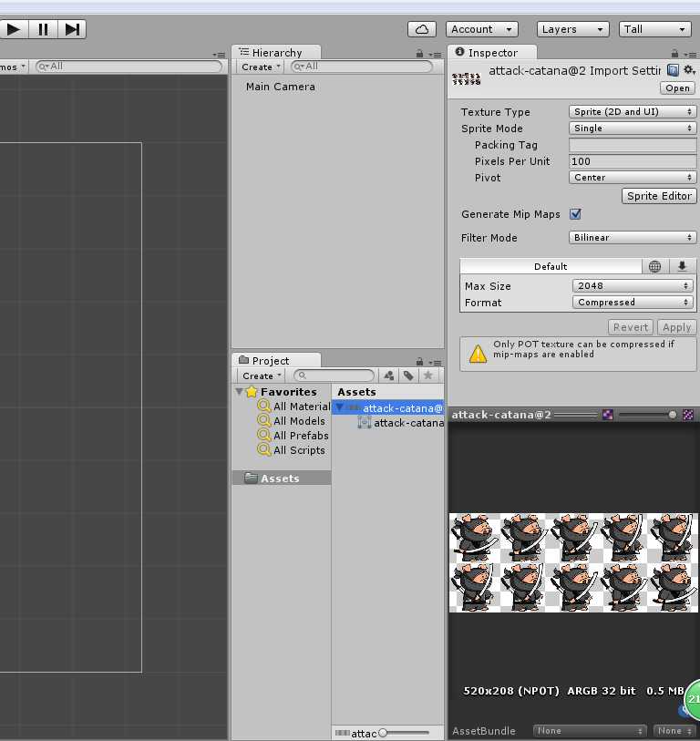This screenshot has height=741, width=700.
Task: Start the Play mode button
Action: click(14, 29)
